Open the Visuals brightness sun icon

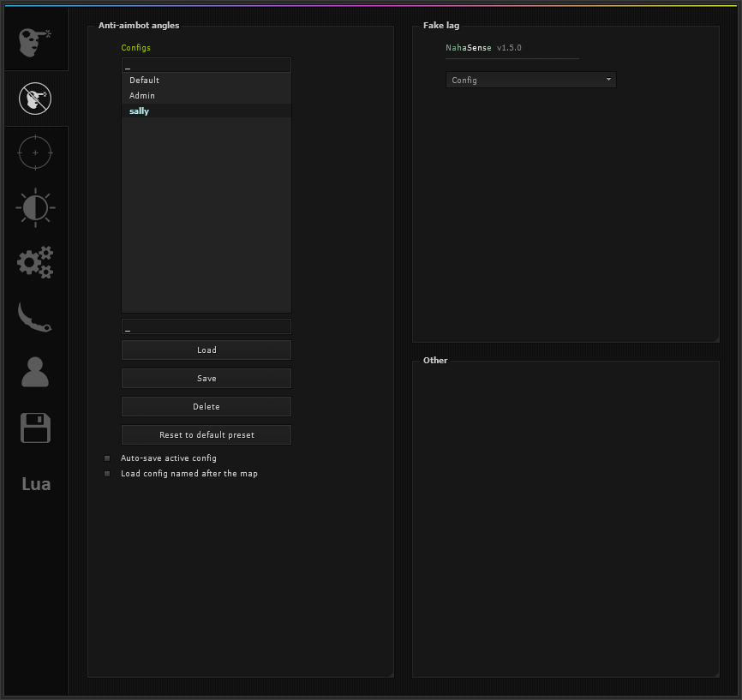pyautogui.click(x=35, y=208)
